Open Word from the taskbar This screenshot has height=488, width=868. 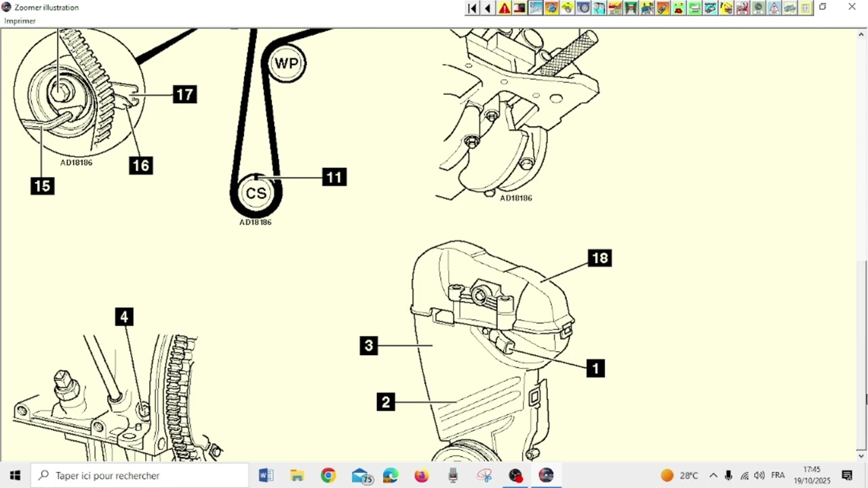[x=266, y=475]
